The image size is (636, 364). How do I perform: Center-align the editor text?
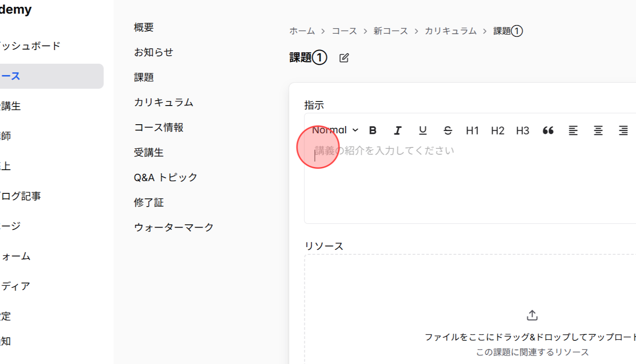[x=598, y=131]
